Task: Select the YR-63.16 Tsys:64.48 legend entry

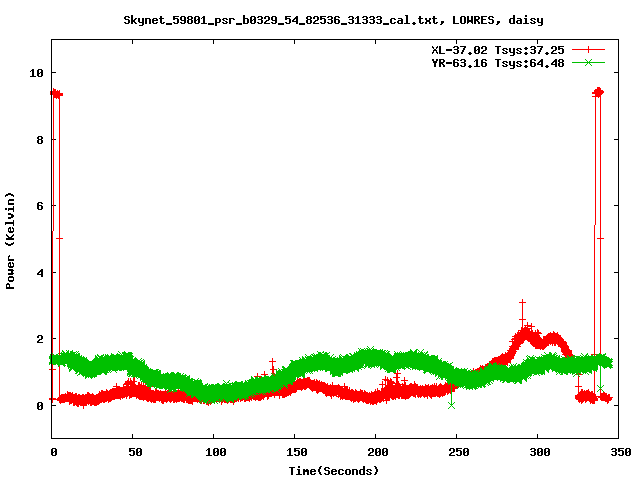Action: (x=498, y=63)
